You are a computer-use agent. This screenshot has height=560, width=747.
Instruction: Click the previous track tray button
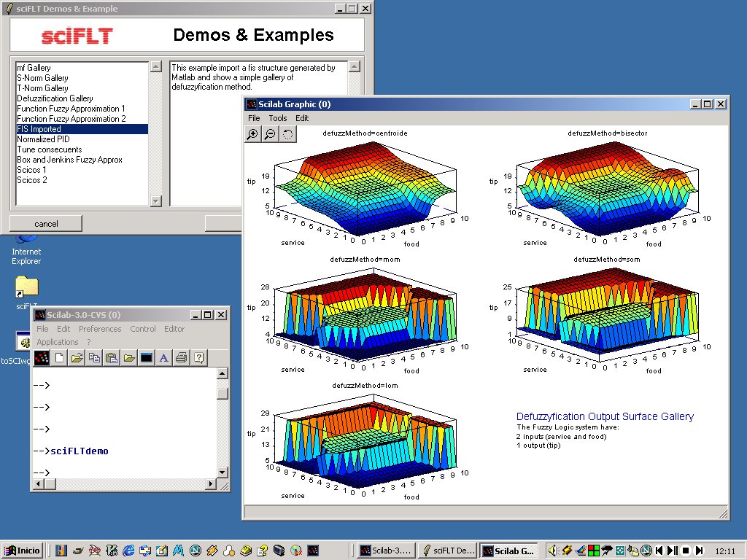[659, 551]
